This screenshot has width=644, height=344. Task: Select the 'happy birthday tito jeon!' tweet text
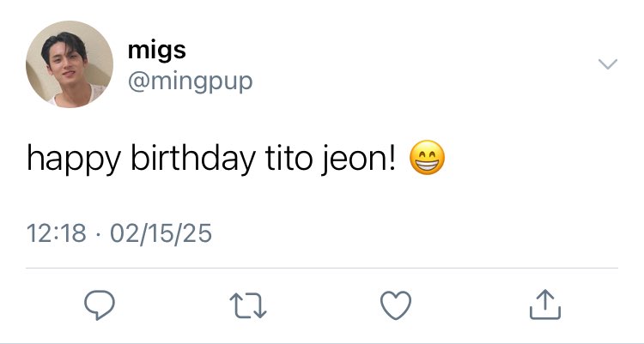click(x=211, y=160)
